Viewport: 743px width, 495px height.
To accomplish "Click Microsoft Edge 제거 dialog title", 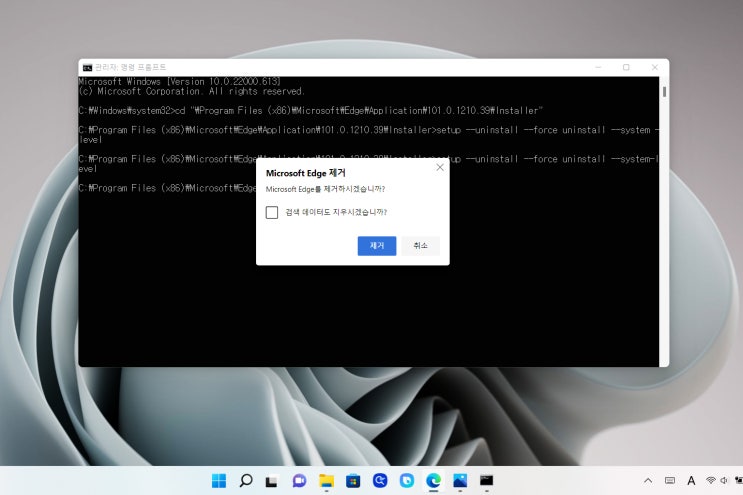I will (306, 173).
